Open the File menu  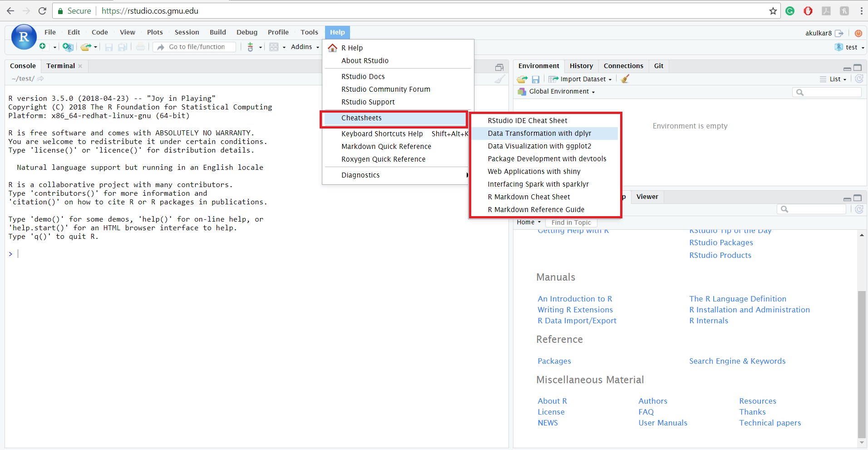click(x=50, y=32)
